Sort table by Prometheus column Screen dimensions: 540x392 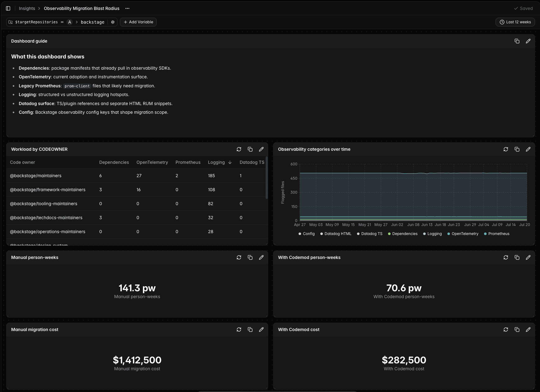tap(188, 162)
